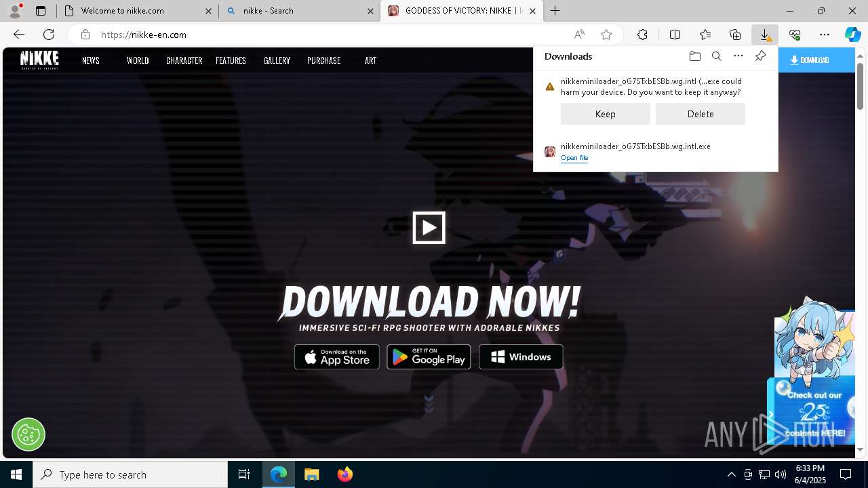Open Task View on taskbar
The height and width of the screenshot is (488, 868).
click(244, 474)
